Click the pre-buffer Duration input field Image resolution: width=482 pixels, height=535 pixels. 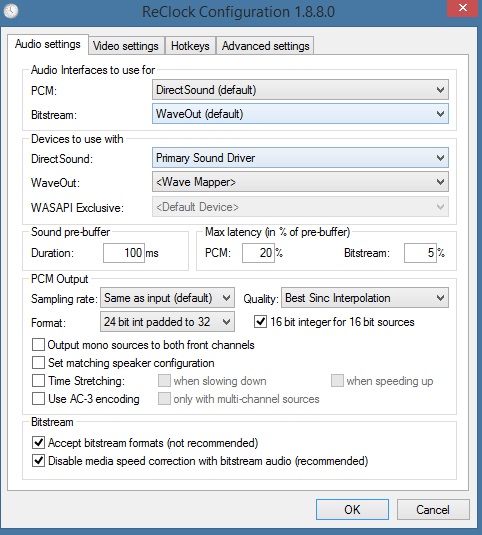pos(124,253)
